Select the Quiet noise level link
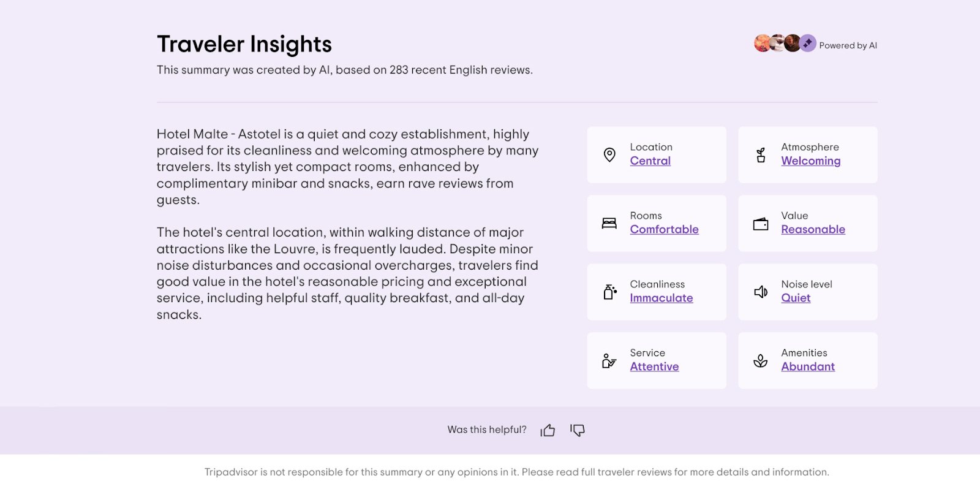The image size is (980, 489). [x=796, y=298]
